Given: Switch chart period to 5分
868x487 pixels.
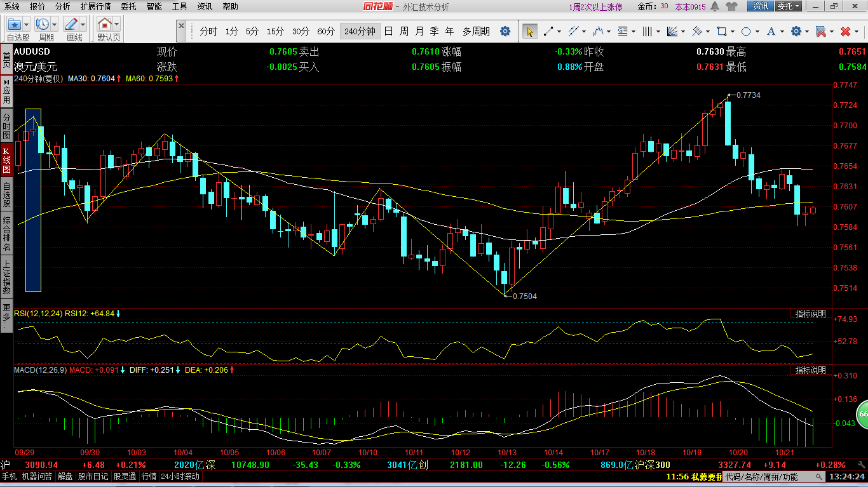Looking at the screenshot, I should (252, 31).
